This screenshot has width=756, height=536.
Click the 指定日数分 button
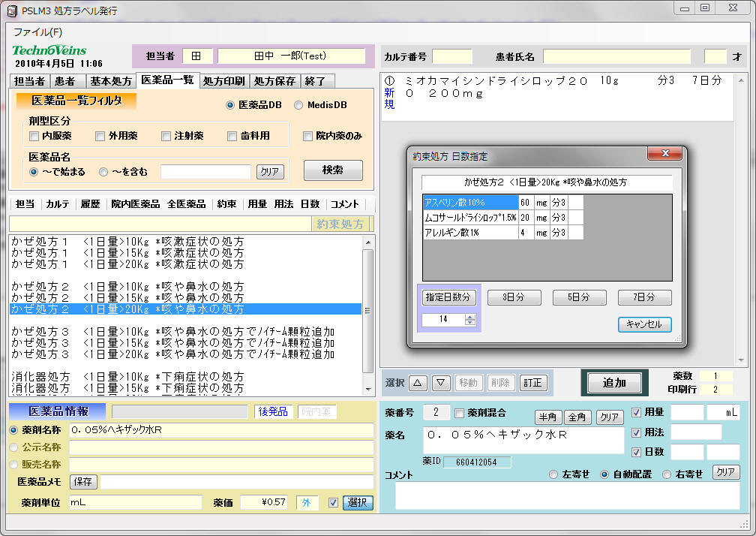coord(448,297)
